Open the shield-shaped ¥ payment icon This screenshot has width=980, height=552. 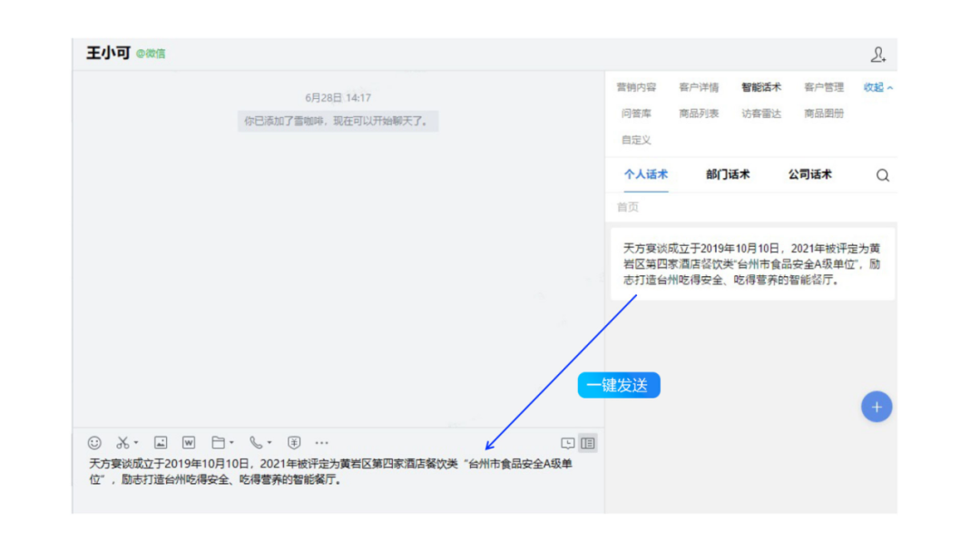(x=294, y=443)
